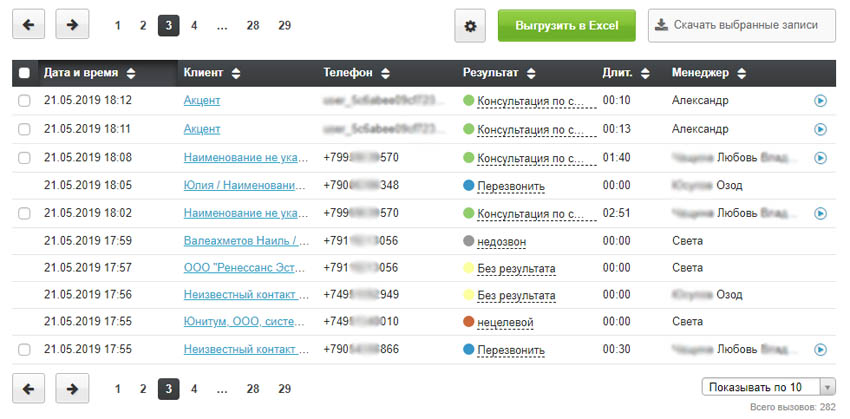
Task: Change the 'нецелевой' result in 17:55 row
Action: pyautogui.click(x=505, y=322)
